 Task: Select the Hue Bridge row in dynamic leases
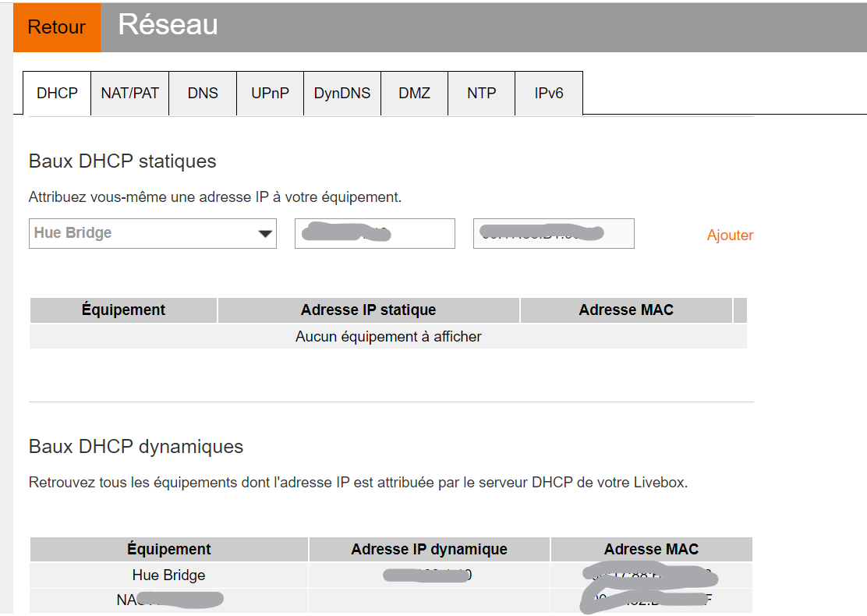(x=169, y=575)
